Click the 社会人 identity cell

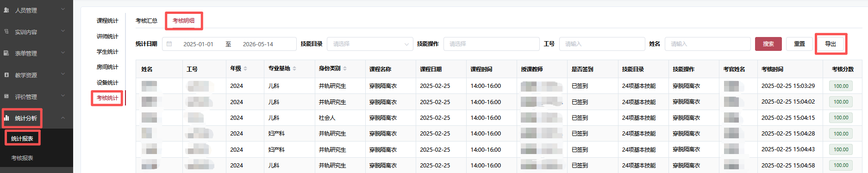click(327, 118)
